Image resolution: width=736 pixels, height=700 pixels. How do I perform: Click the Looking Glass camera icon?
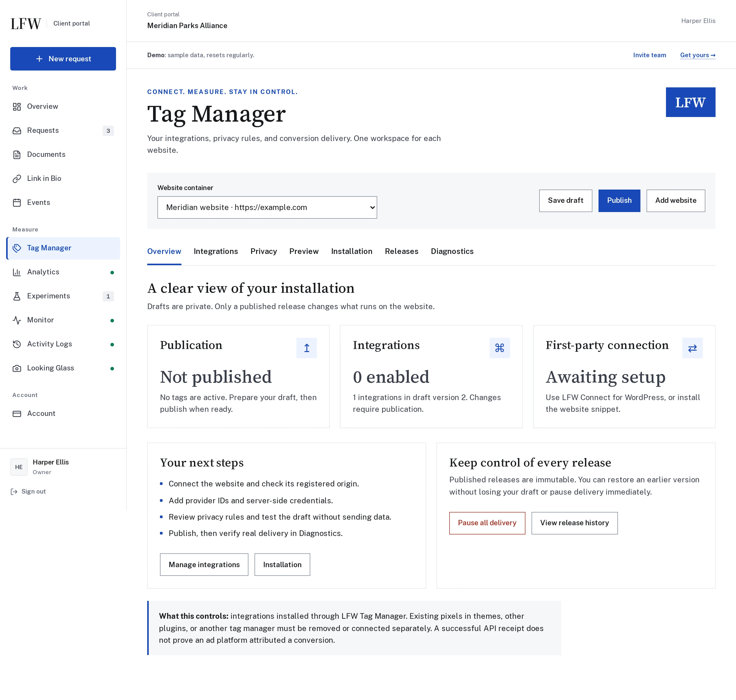point(17,368)
